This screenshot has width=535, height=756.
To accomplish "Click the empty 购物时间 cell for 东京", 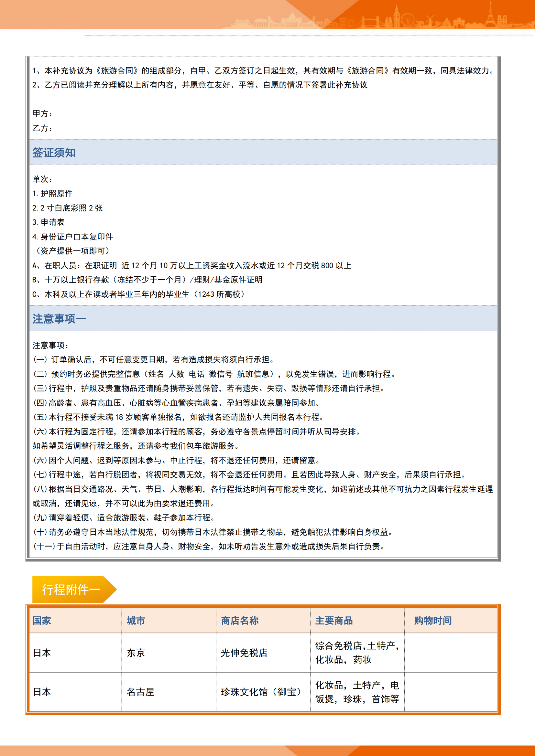I will 450,653.
